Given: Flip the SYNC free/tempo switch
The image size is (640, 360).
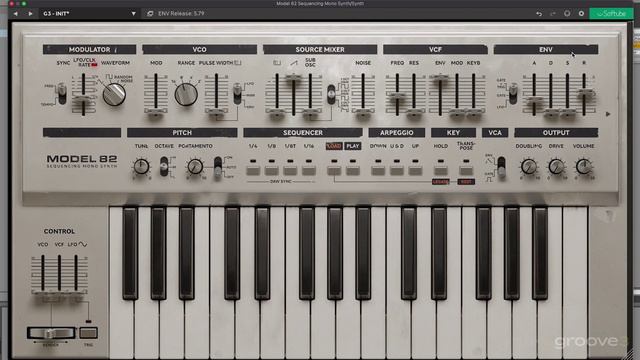Looking at the screenshot, I should pyautogui.click(x=62, y=93).
